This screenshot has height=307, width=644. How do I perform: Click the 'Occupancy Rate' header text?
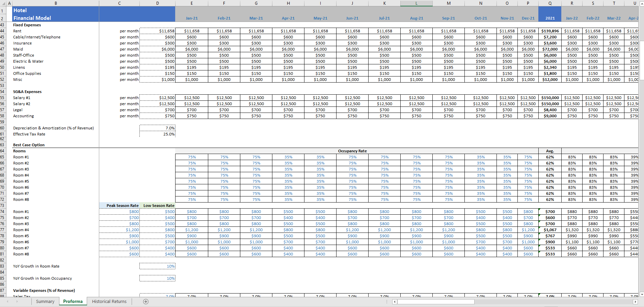pyautogui.click(x=352, y=151)
